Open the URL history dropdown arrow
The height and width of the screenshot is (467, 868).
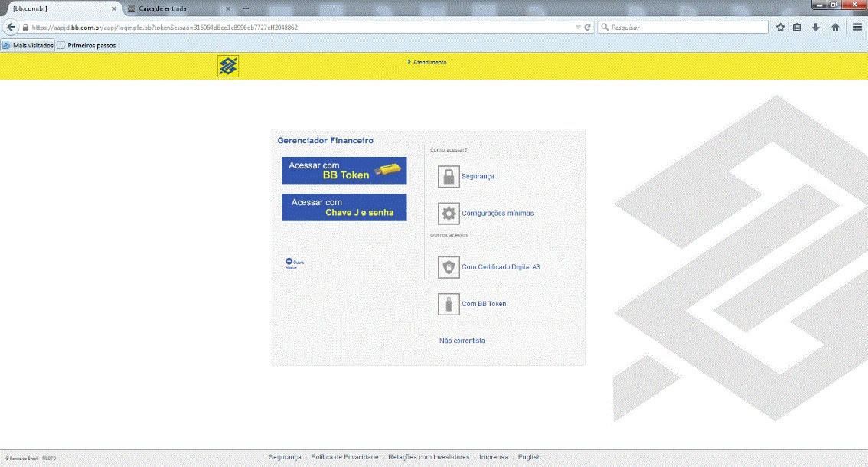coord(578,27)
